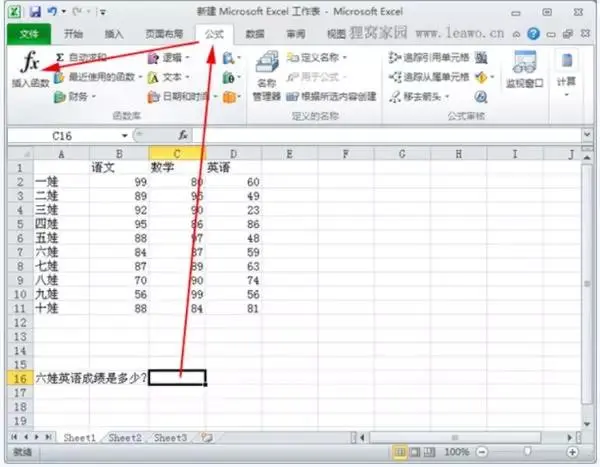Click the last sheet navigation arrow

coord(49,437)
